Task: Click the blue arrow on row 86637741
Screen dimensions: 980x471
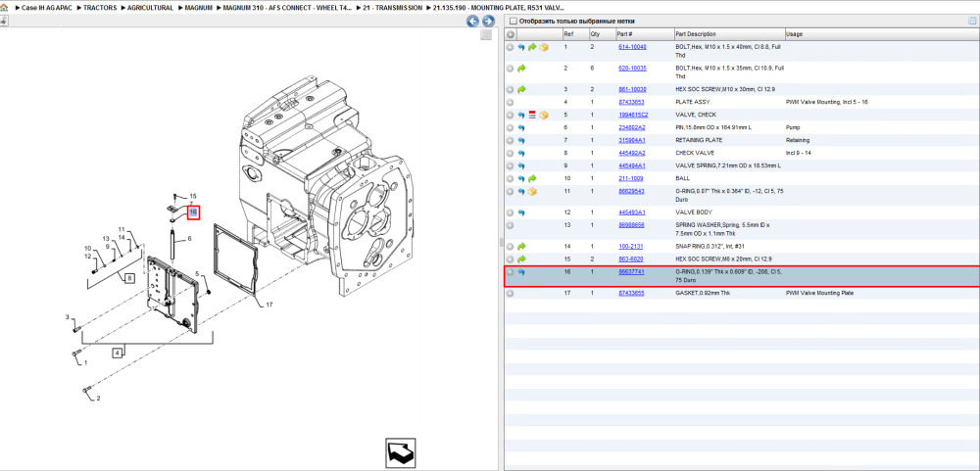Action: (x=521, y=272)
